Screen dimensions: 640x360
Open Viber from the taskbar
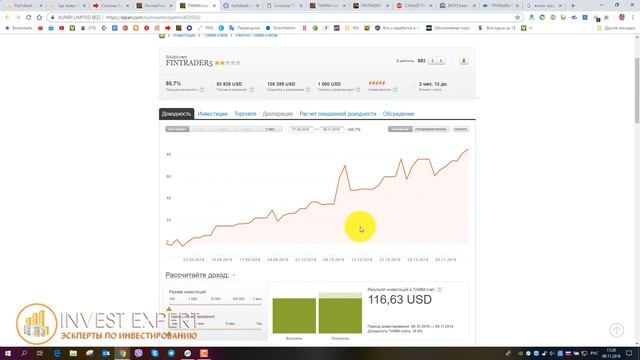(138, 353)
